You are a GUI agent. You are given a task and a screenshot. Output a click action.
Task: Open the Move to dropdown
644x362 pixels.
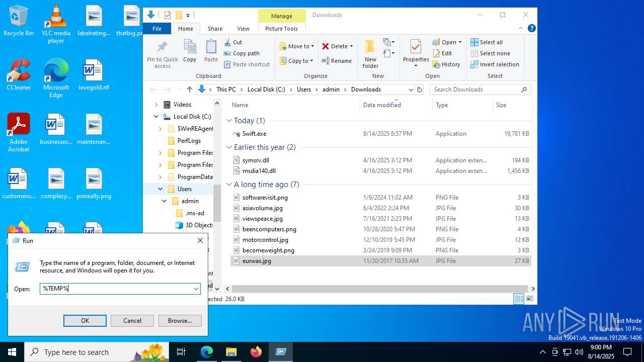pyautogui.click(x=297, y=46)
